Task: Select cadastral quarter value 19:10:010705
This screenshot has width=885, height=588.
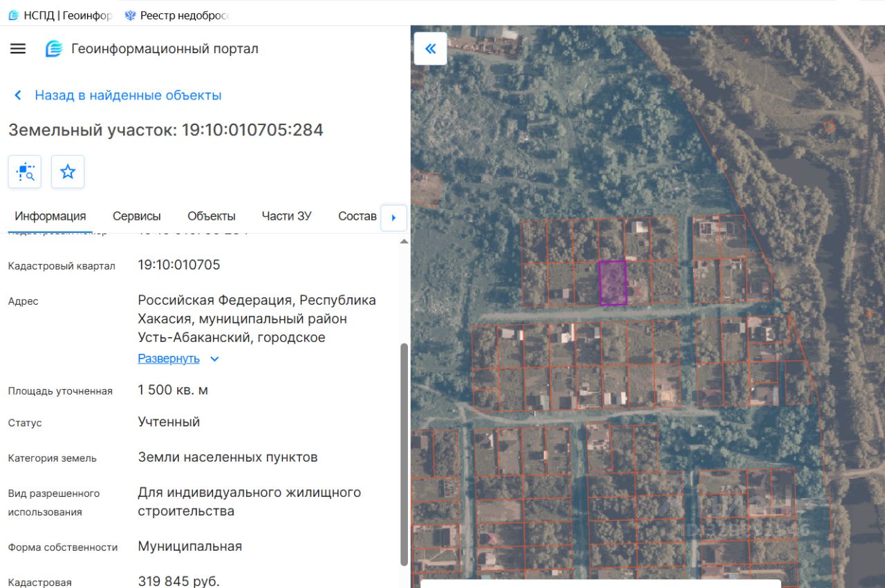Action: click(x=179, y=265)
